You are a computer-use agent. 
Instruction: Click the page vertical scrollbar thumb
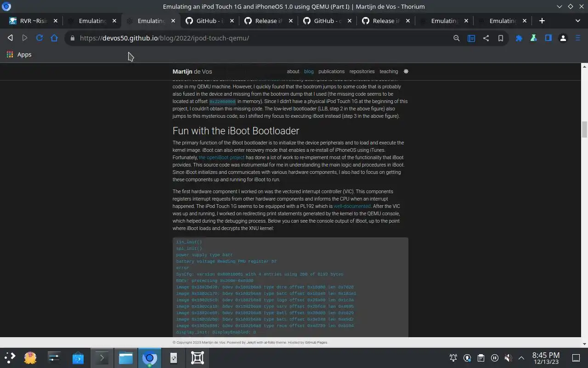click(x=584, y=129)
